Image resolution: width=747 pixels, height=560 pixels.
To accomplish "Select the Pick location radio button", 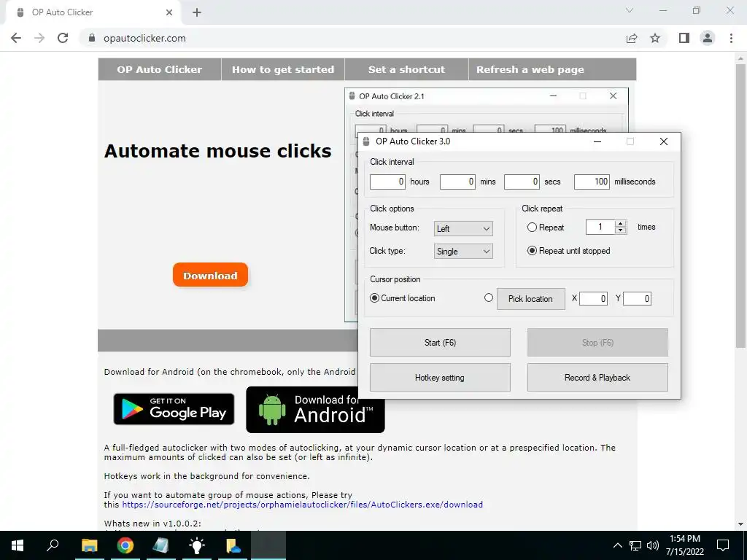I will [488, 297].
